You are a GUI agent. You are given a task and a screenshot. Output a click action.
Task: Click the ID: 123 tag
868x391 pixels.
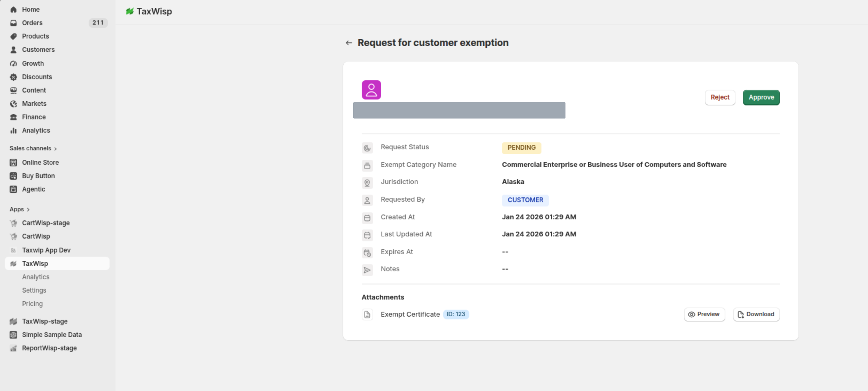click(456, 314)
